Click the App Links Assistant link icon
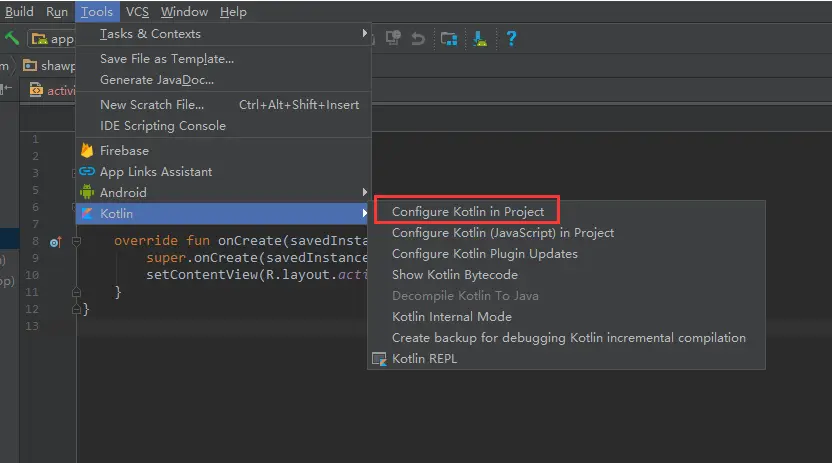Screen dimensions: 832x463 [86, 171]
